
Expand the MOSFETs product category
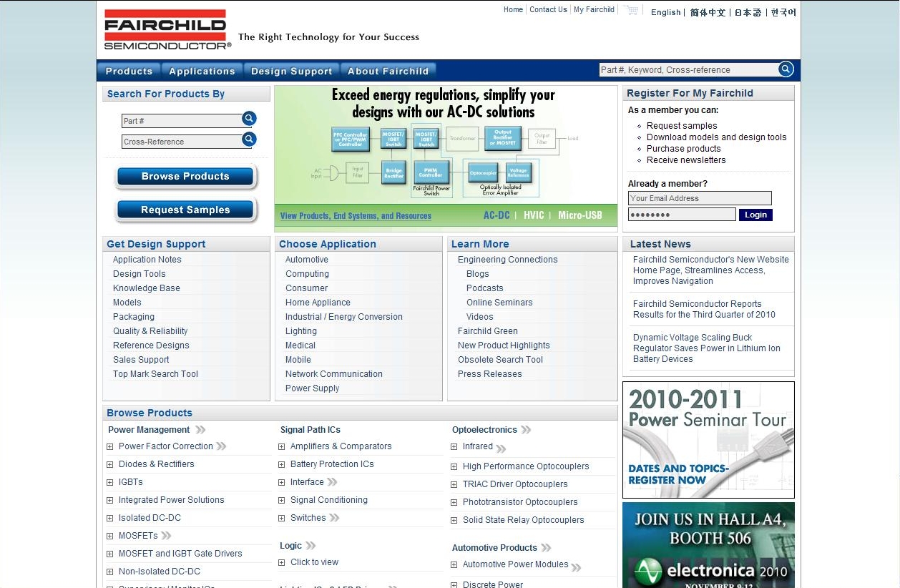coord(109,535)
